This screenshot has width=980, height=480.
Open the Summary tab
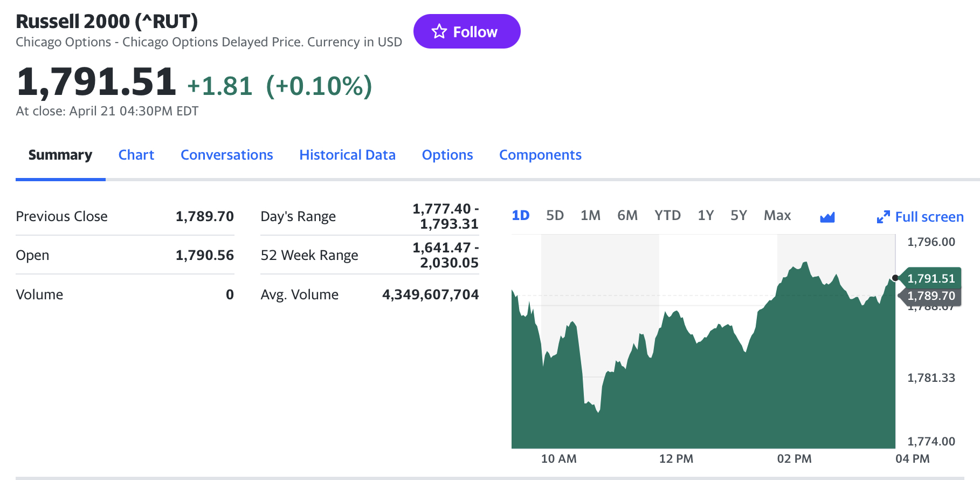(x=60, y=155)
